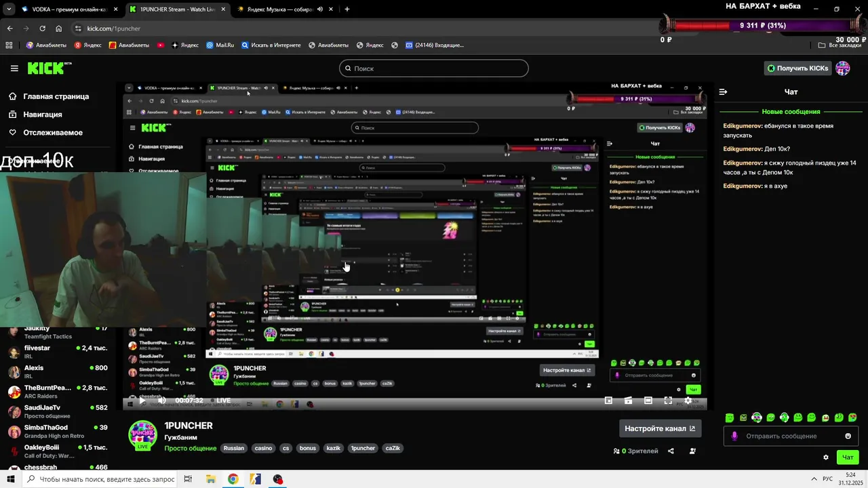This screenshot has height=488, width=868.
Task: Collapse the chat panel with arrow icon
Action: (x=723, y=91)
